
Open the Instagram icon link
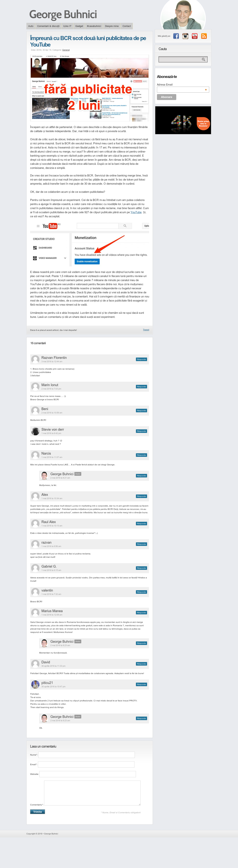185,36
